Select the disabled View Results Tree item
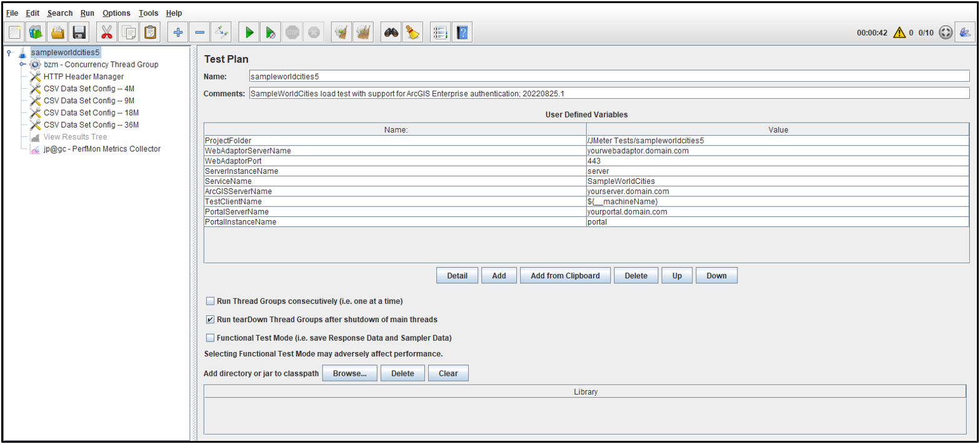The width and height of the screenshot is (980, 444). pos(75,137)
